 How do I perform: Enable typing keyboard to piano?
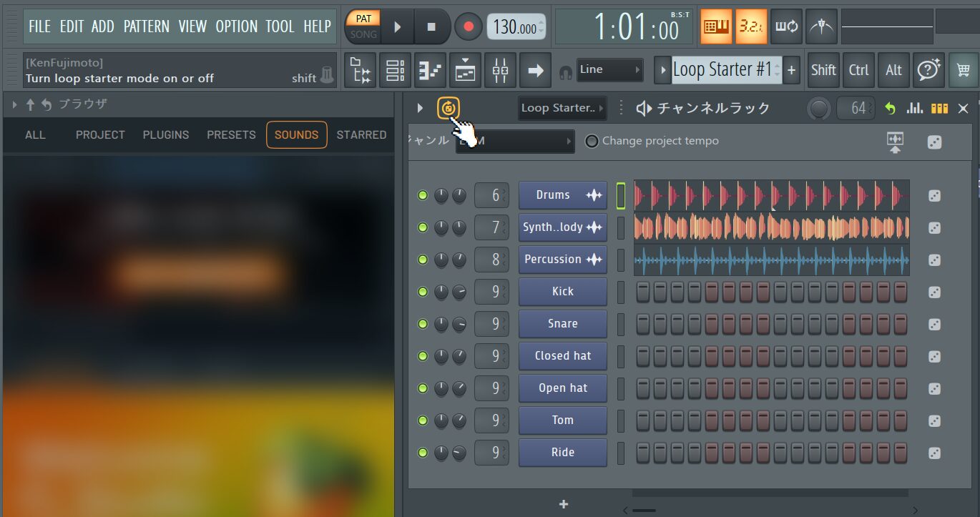716,27
